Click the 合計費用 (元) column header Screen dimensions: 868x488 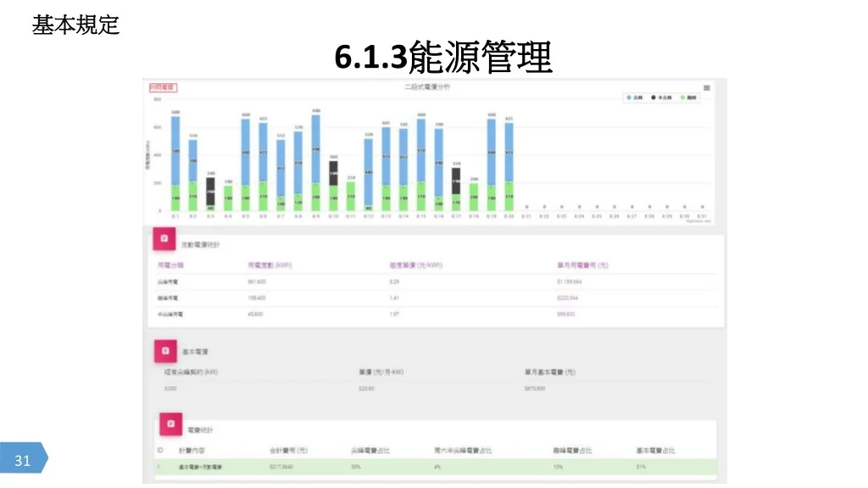[288, 451]
